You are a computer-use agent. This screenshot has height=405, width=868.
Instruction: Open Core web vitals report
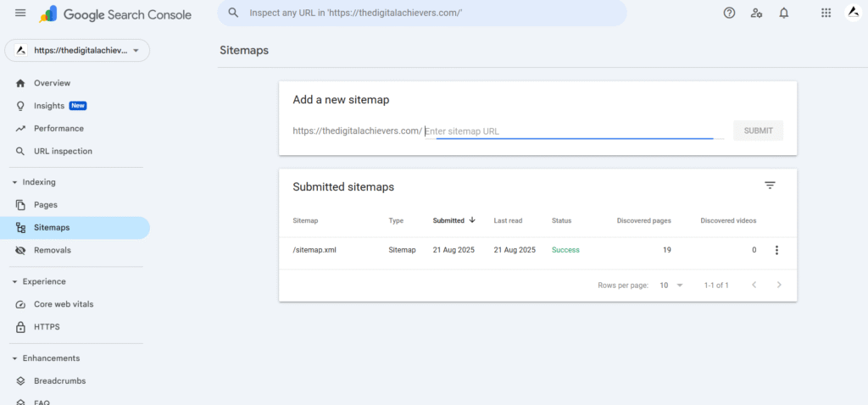tap(64, 304)
